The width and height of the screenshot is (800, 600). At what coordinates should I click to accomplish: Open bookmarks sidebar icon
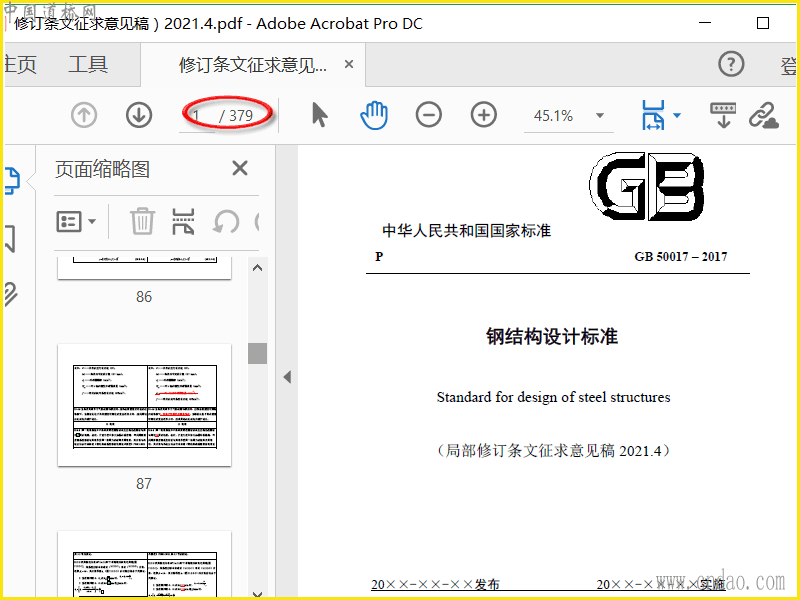pyautogui.click(x=10, y=238)
